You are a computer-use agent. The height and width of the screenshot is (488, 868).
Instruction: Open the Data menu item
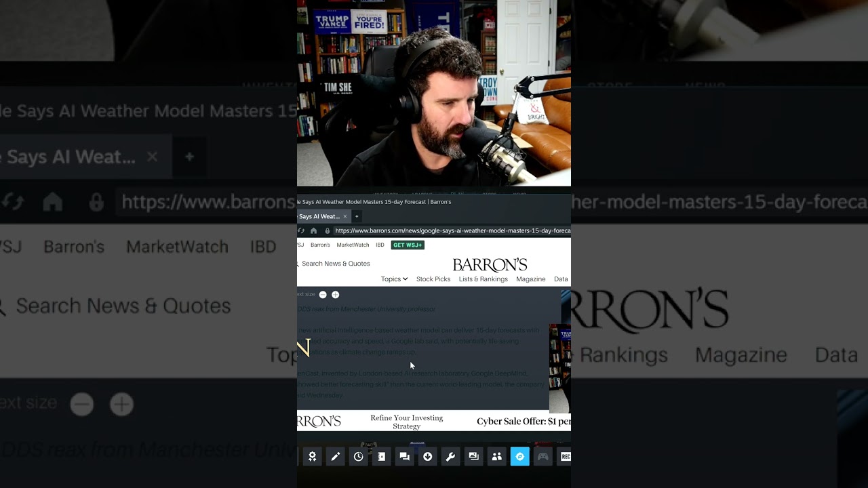coord(561,279)
